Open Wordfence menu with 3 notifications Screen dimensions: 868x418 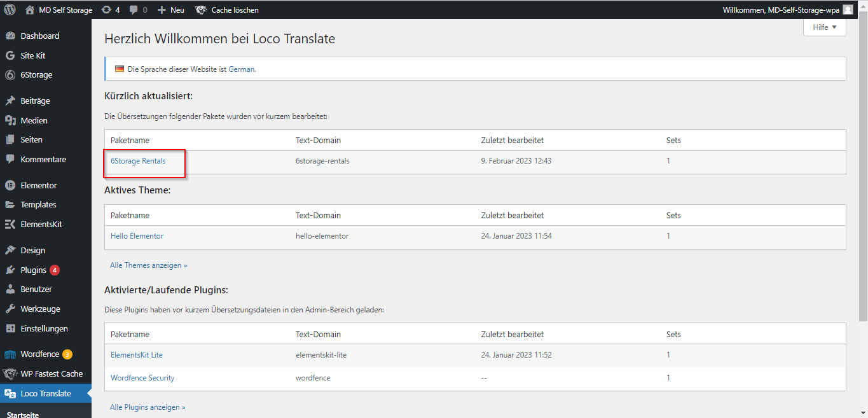(x=46, y=354)
